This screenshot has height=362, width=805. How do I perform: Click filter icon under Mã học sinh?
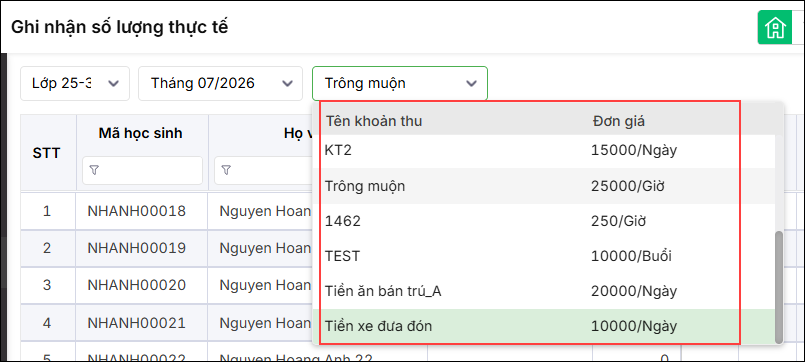[94, 170]
